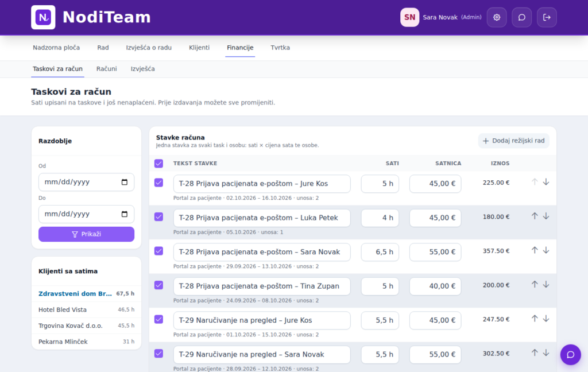The image size is (588, 372).
Task: Edit hours field for Tina Zupan row
Action: tap(380, 286)
